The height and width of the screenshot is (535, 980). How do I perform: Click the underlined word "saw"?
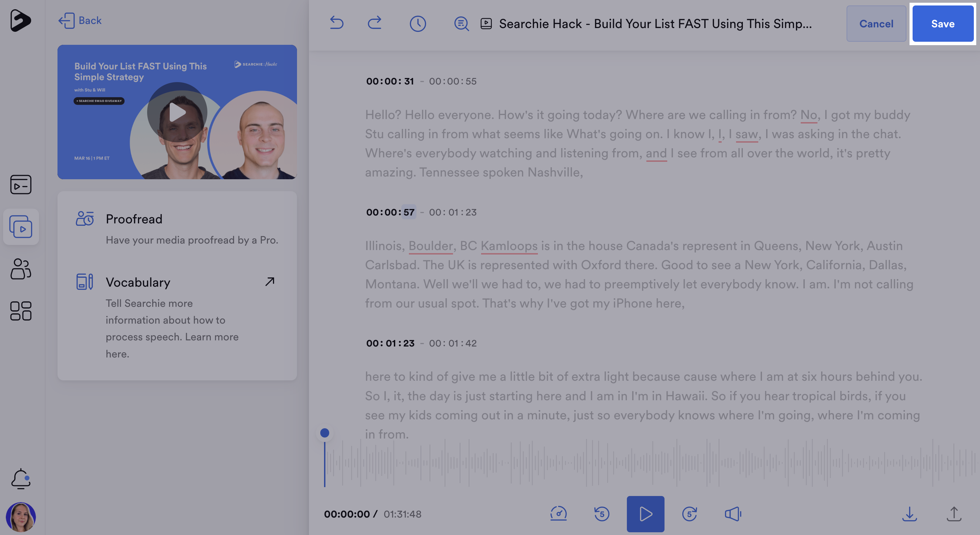click(x=747, y=134)
